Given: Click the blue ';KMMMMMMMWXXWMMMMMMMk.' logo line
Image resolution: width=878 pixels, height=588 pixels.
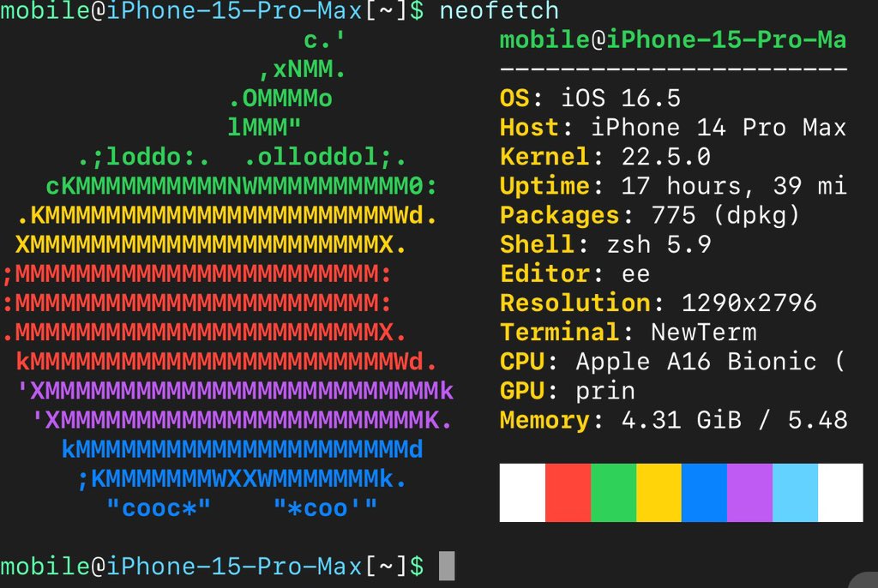Looking at the screenshot, I should (x=242, y=479).
